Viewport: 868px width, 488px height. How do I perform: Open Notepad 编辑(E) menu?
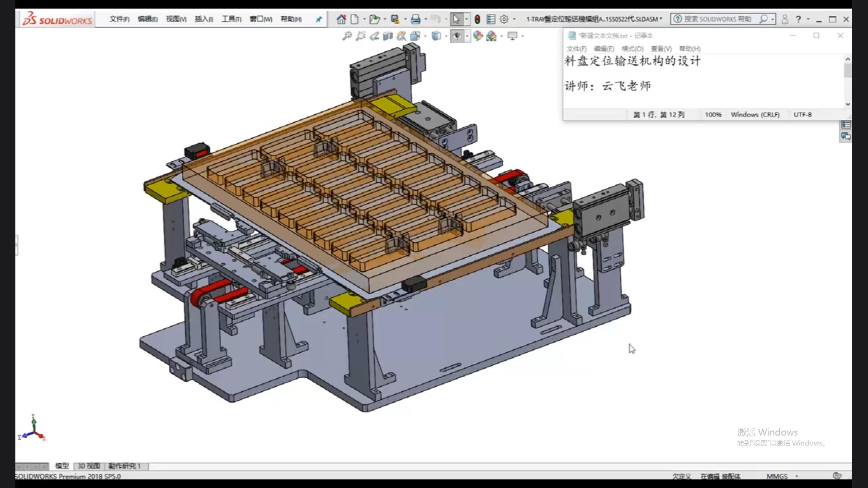[604, 49]
